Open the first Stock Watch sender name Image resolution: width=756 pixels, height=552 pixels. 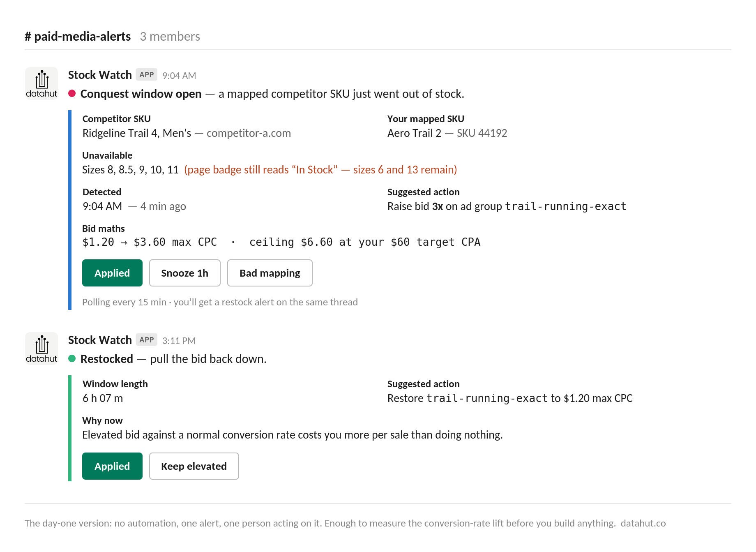[x=100, y=75]
